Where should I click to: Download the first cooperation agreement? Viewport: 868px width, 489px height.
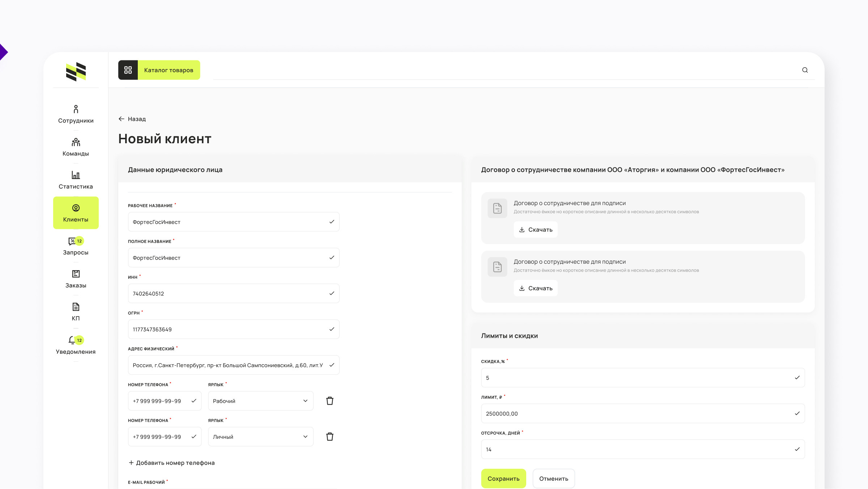(x=535, y=230)
